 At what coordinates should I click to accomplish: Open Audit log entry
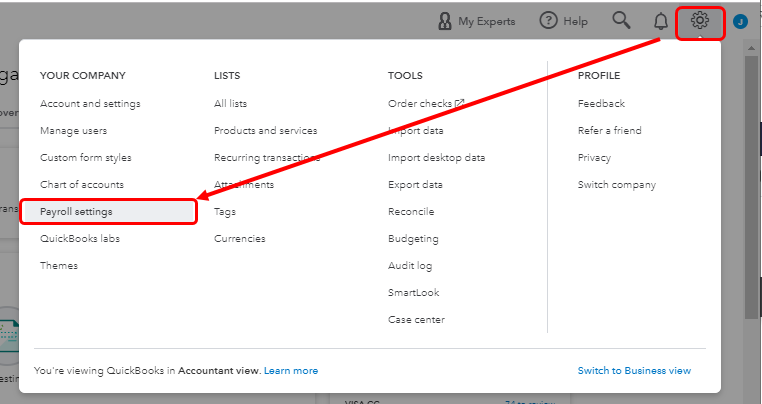coord(410,266)
